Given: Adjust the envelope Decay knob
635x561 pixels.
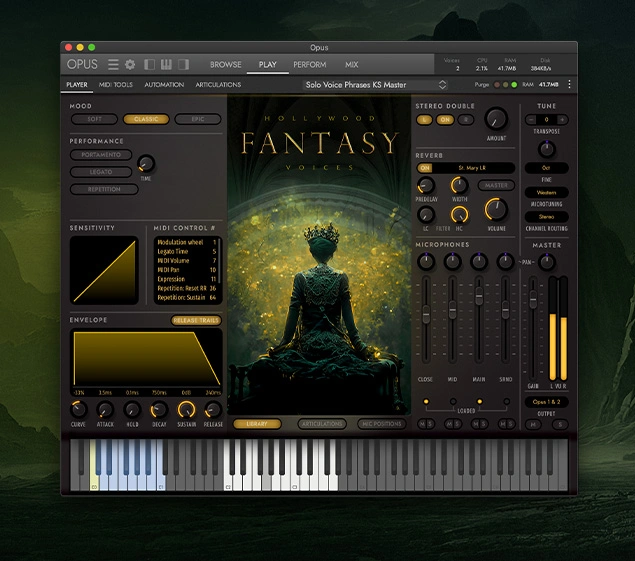Looking at the screenshot, I should 159,410.
